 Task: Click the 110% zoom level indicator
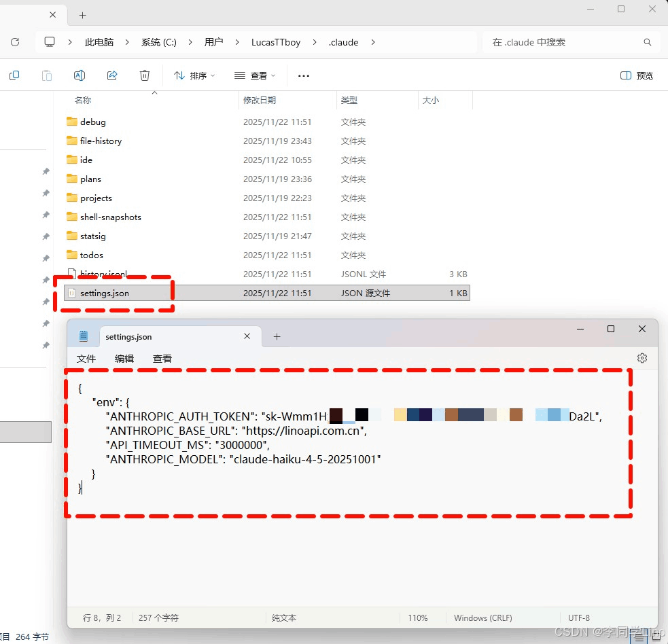coord(417,618)
